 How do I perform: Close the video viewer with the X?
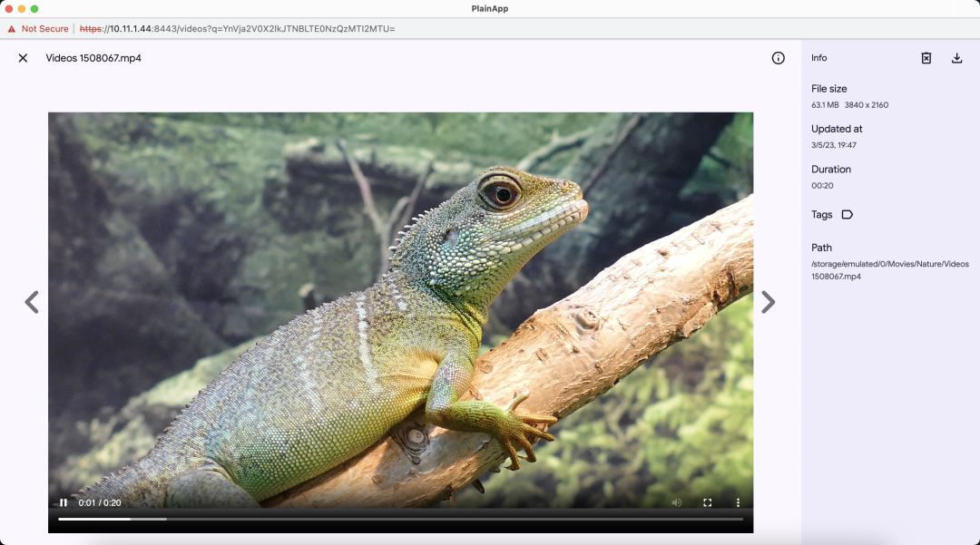(23, 57)
